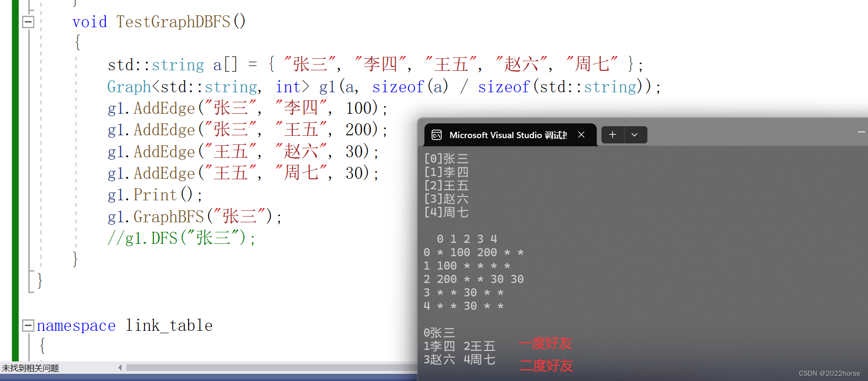Click the editor horizontal scrollbar track
This screenshot has height=381, width=868.
(271, 368)
